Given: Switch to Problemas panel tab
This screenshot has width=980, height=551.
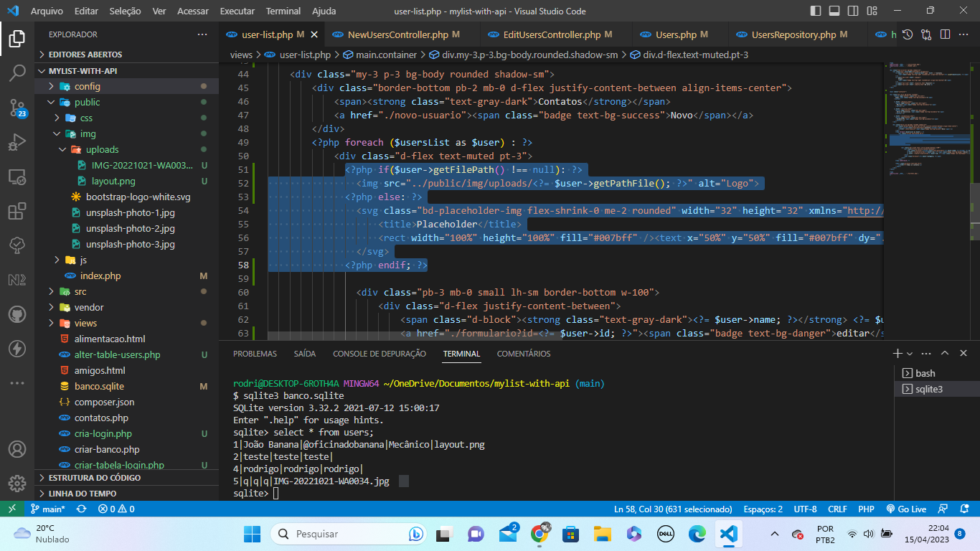Looking at the screenshot, I should 255,354.
